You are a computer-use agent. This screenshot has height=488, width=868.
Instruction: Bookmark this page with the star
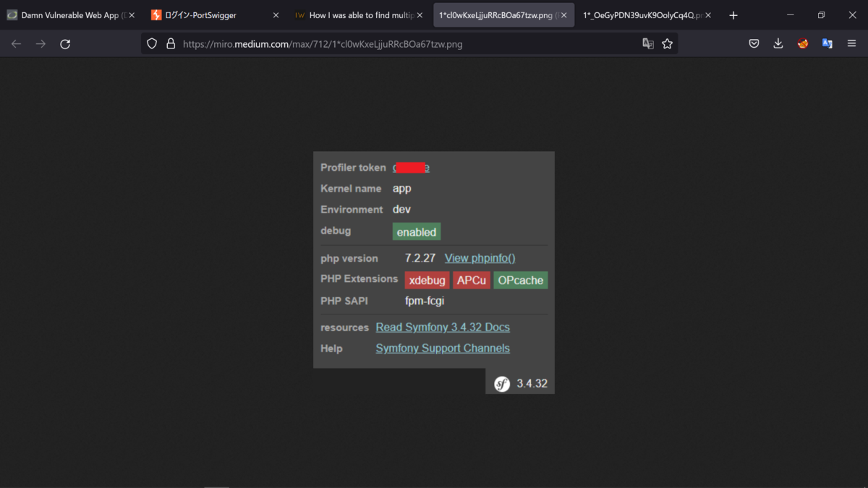point(667,43)
